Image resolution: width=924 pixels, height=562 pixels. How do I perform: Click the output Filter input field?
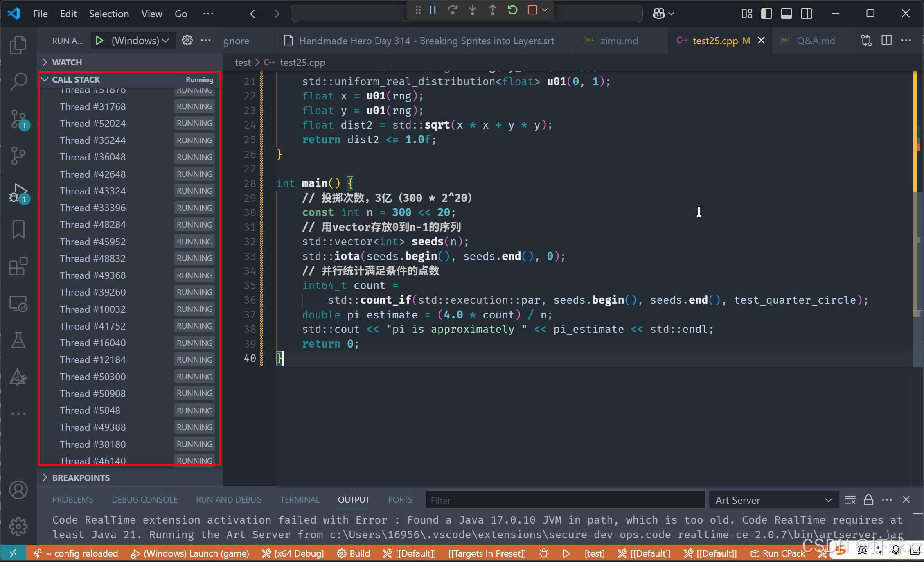point(565,500)
